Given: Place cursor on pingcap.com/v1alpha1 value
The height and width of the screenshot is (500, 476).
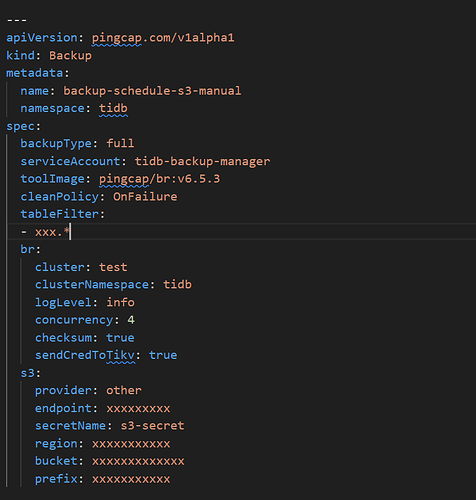Looking at the screenshot, I should (x=163, y=38).
